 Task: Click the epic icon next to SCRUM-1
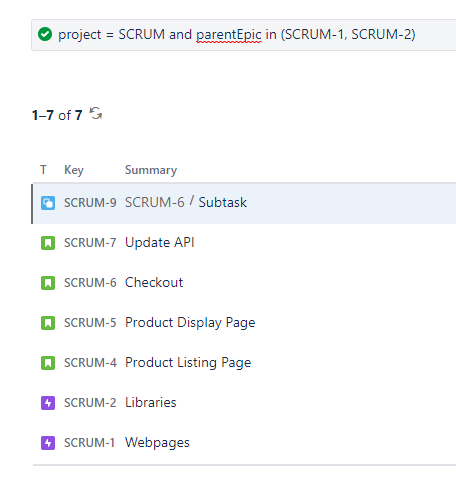[x=48, y=443]
